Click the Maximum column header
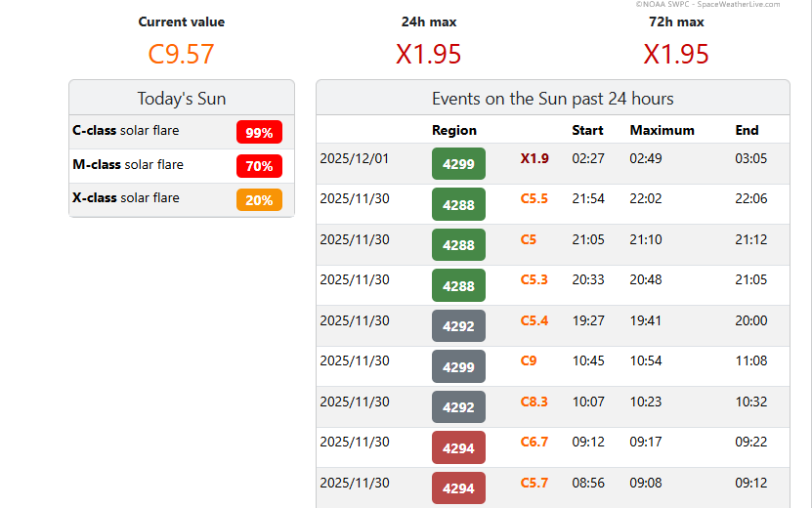 (662, 130)
